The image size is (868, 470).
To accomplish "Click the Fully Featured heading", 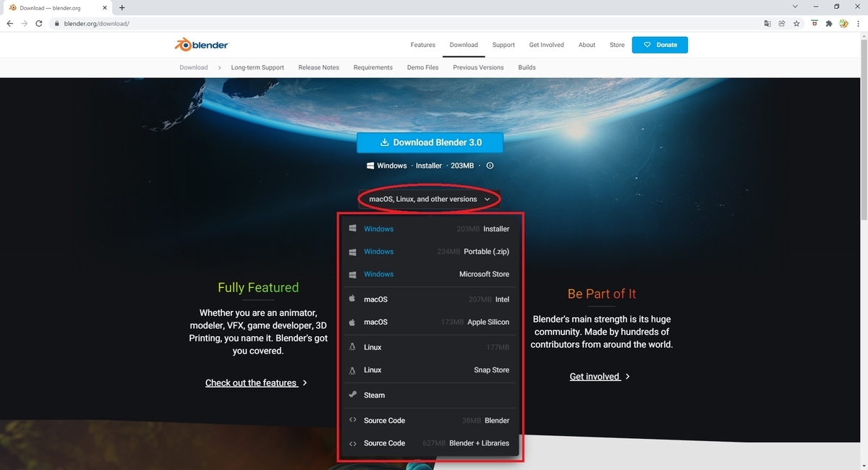I will click(258, 287).
